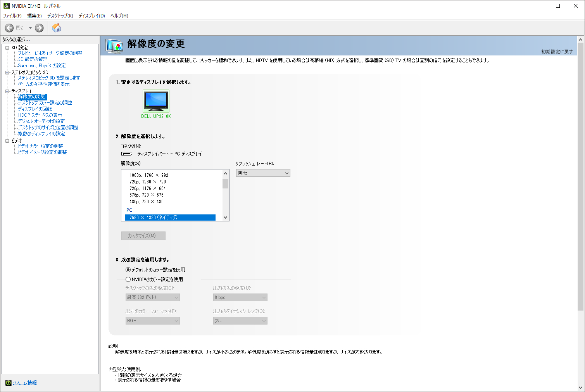Collapse the ディスプレイ tree node

(x=7, y=91)
